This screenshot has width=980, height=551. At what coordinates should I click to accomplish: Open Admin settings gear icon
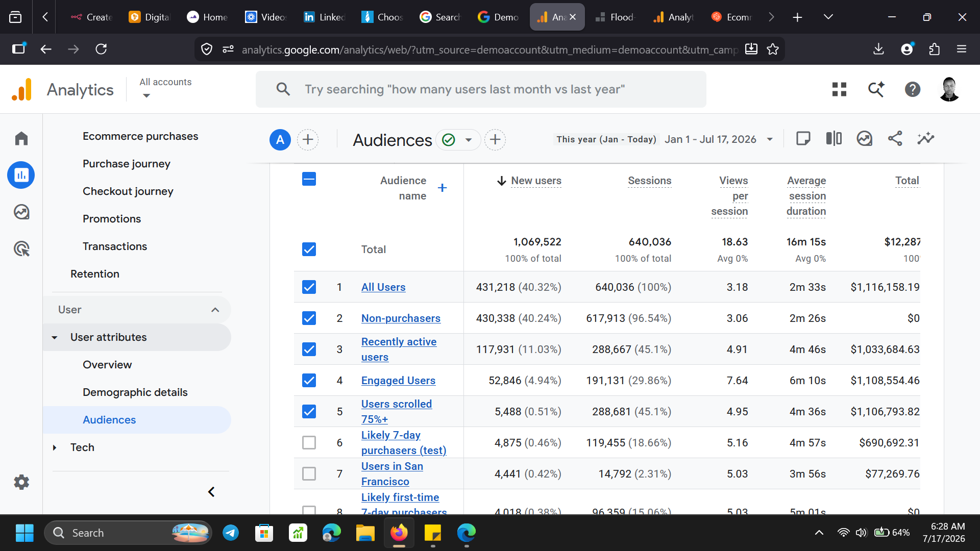(x=21, y=482)
